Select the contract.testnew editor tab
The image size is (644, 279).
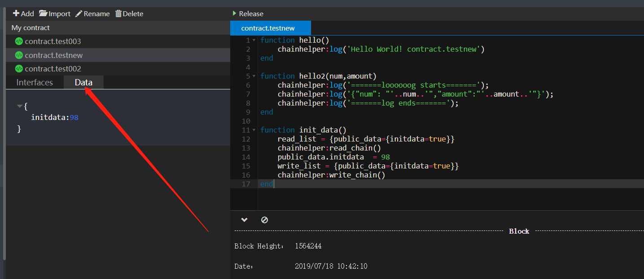pos(270,28)
